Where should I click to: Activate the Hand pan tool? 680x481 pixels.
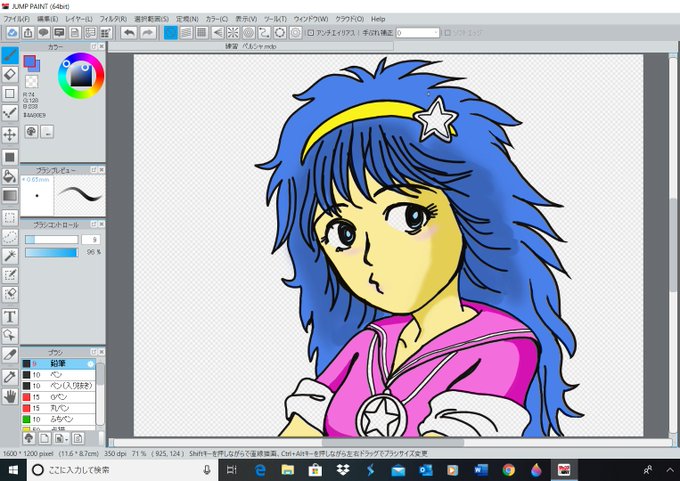[10, 396]
